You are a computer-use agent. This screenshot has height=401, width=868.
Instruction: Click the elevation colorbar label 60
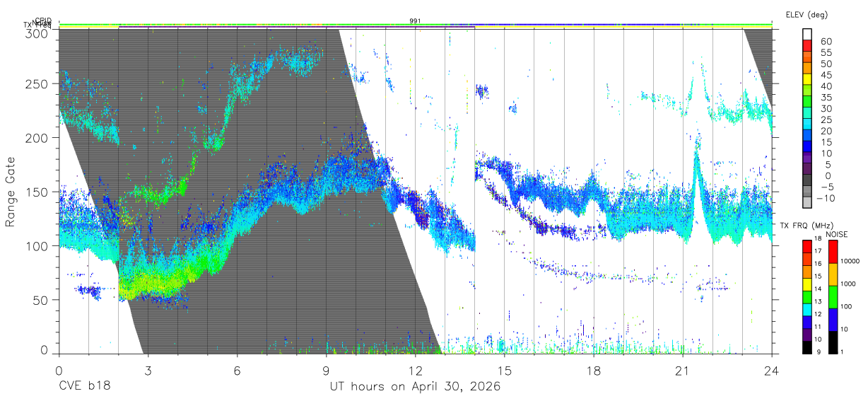826,41
